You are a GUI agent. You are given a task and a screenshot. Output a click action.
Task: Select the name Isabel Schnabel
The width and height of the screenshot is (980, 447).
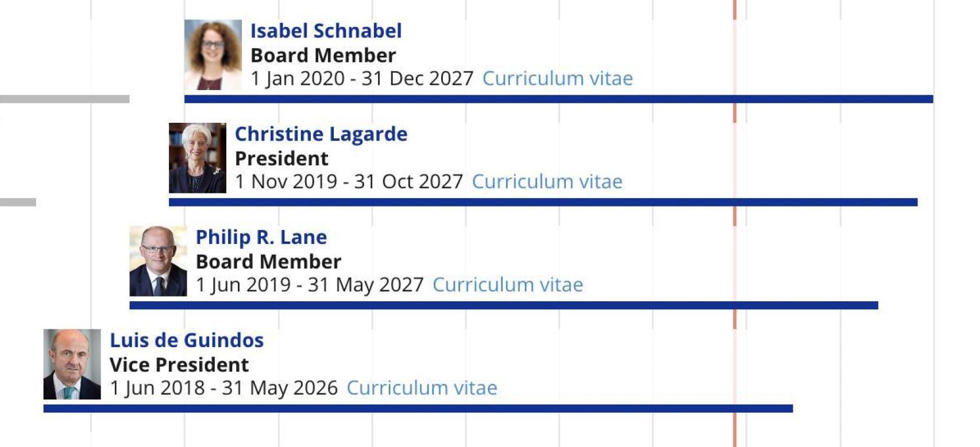pyautogui.click(x=326, y=31)
